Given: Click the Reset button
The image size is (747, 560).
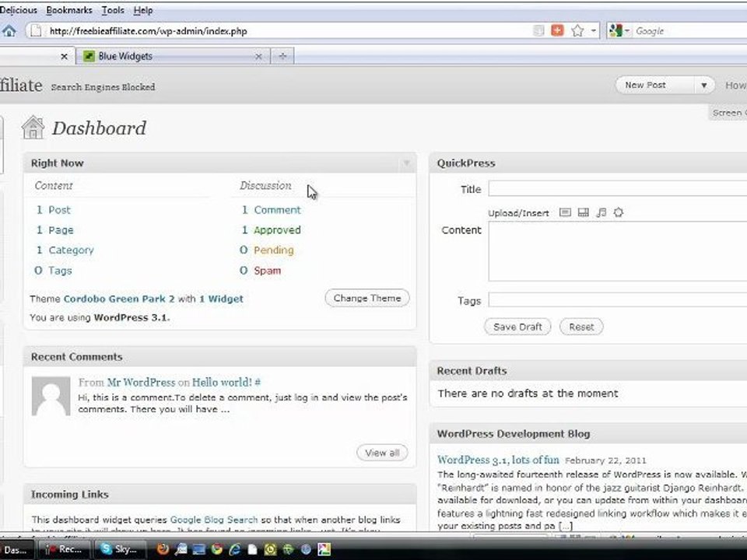Looking at the screenshot, I should pyautogui.click(x=581, y=327).
